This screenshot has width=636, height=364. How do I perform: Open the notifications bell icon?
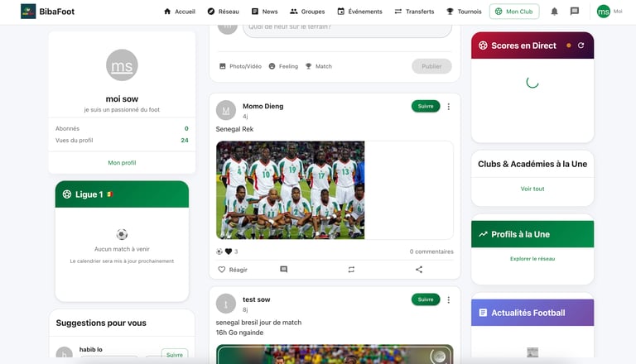tap(554, 12)
